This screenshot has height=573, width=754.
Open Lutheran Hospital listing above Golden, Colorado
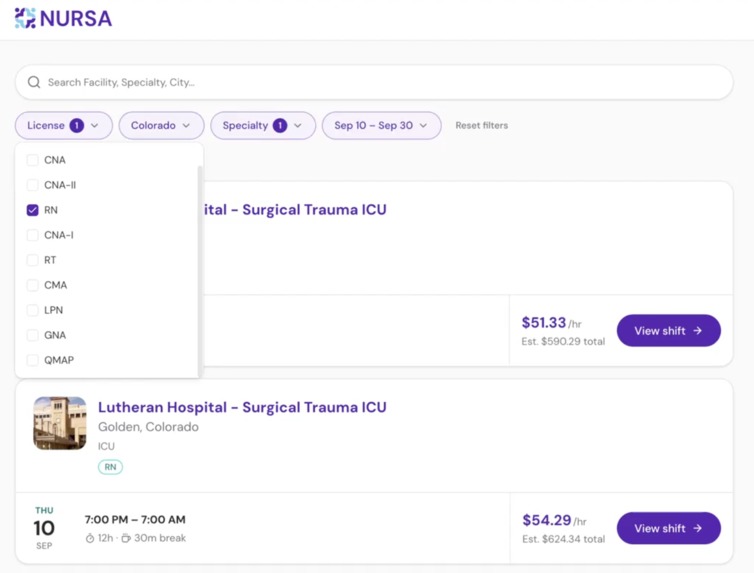[x=242, y=407]
